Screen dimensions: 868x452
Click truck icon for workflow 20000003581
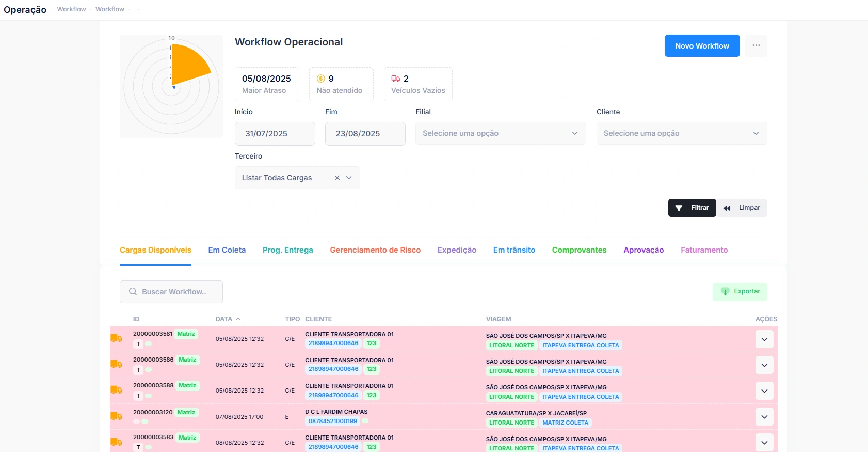(x=116, y=338)
